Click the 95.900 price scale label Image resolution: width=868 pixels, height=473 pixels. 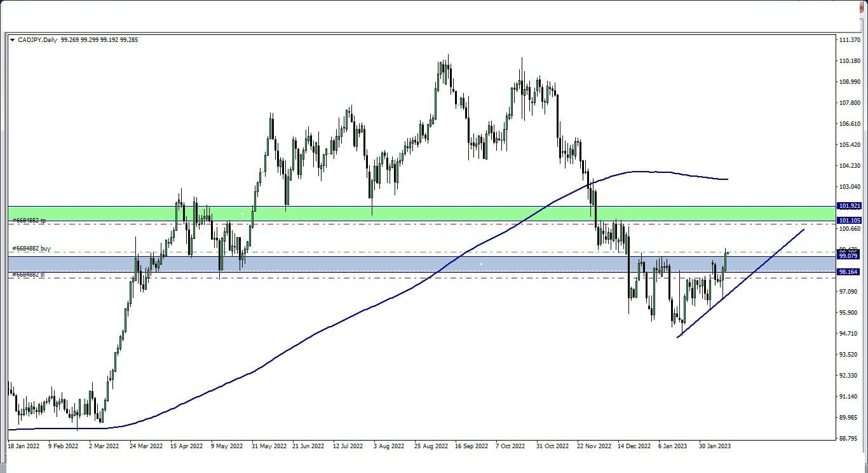tap(850, 313)
